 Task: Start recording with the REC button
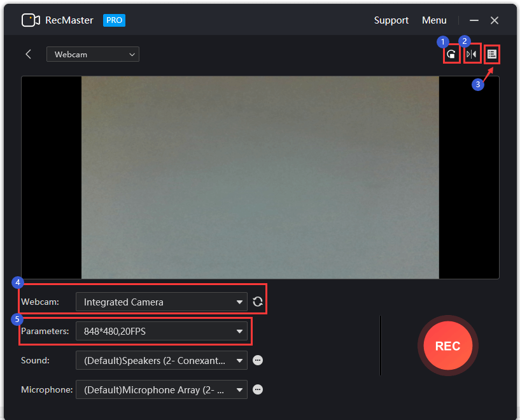[447, 346]
